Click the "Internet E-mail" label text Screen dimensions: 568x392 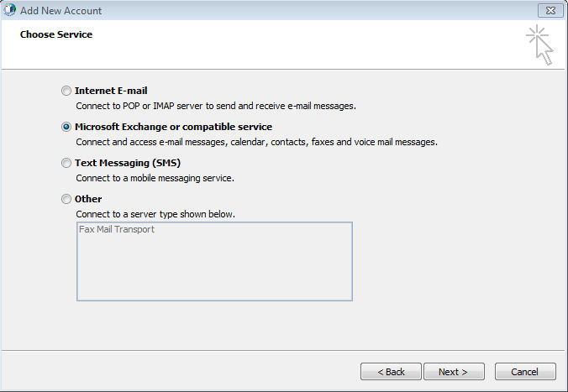pyautogui.click(x=111, y=91)
